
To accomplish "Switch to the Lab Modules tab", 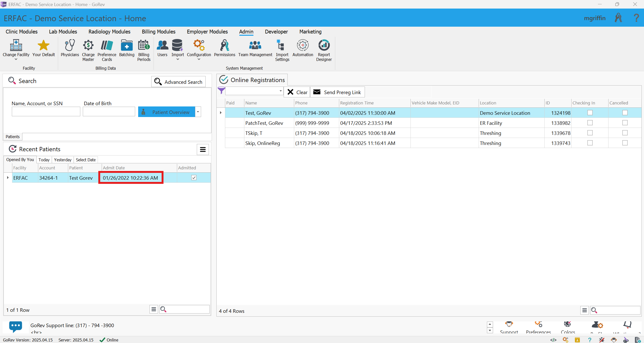I will (63, 32).
